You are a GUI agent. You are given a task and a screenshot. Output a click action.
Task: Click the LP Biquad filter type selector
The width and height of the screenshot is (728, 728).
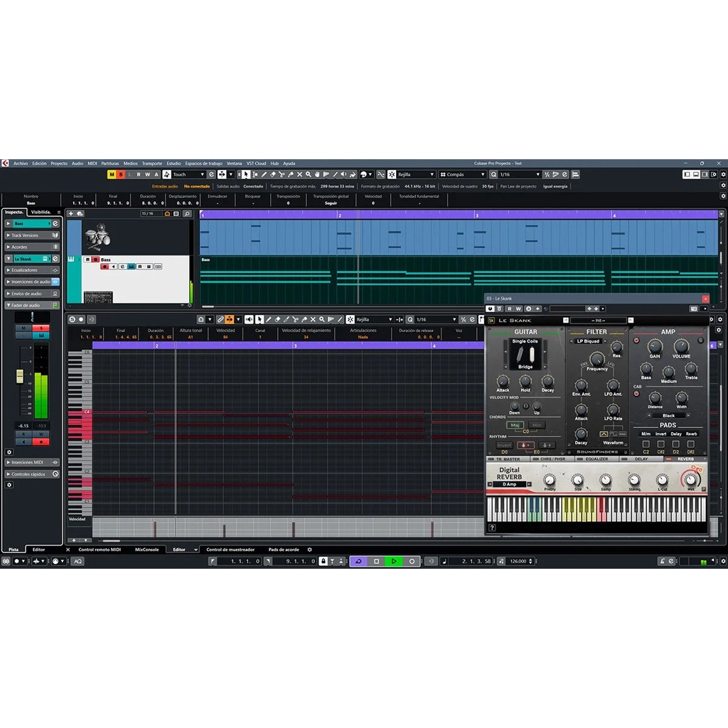(x=588, y=341)
